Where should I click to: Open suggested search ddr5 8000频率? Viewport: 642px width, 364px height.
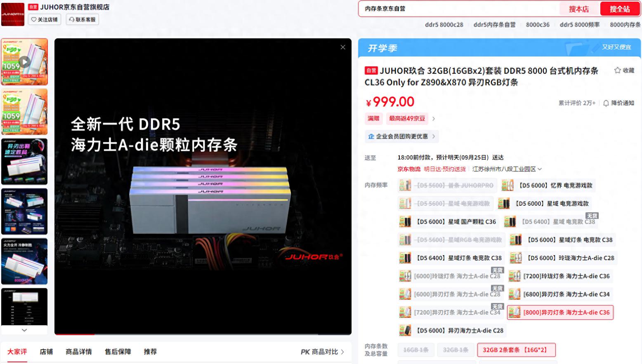tap(579, 25)
